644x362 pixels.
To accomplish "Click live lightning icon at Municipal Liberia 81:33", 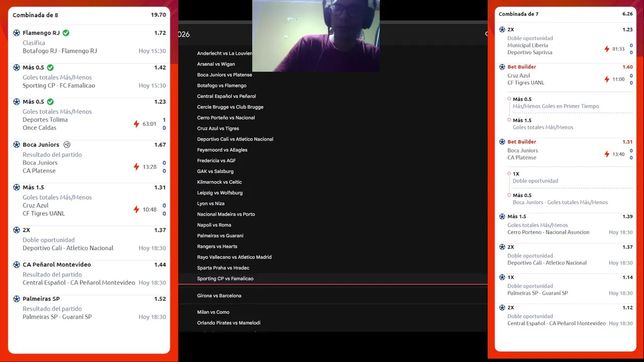I will click(x=607, y=49).
